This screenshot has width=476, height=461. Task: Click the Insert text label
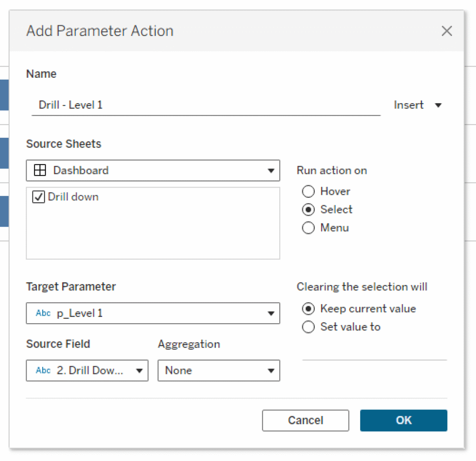coord(408,105)
